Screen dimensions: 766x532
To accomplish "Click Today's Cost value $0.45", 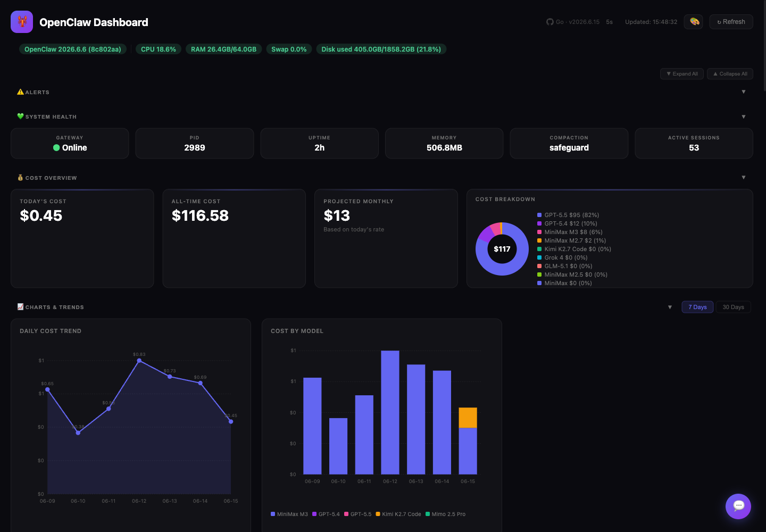I will point(41,215).
